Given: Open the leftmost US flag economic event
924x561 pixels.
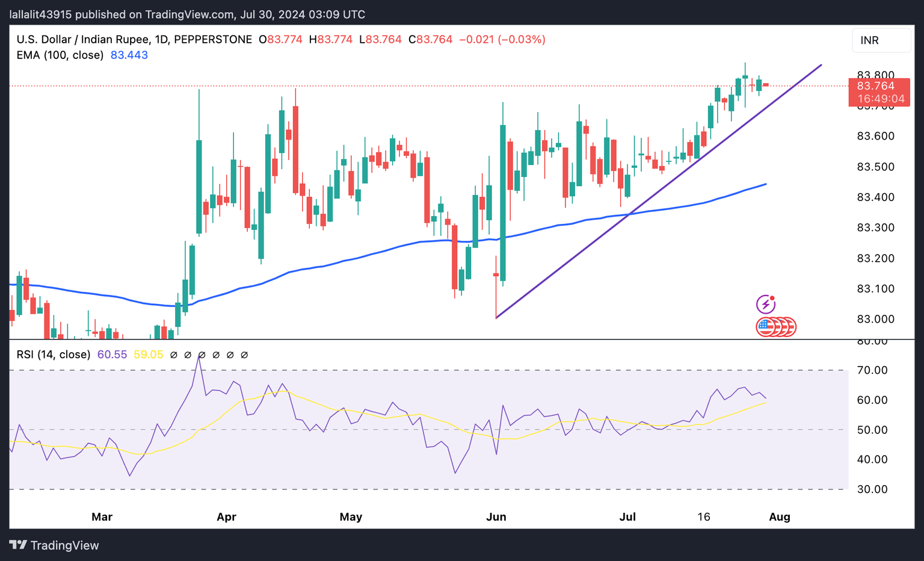Looking at the screenshot, I should coord(765,327).
